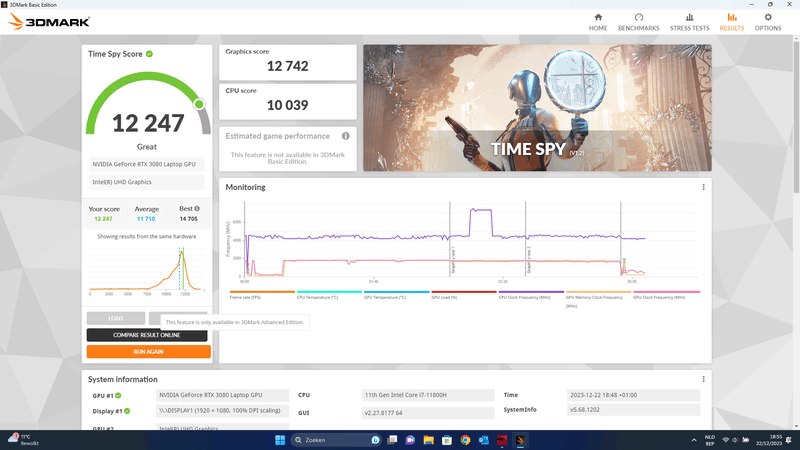Screen dimensions: 800x450
Task: Click the monitoring frequency graph
Action: tap(469, 240)
